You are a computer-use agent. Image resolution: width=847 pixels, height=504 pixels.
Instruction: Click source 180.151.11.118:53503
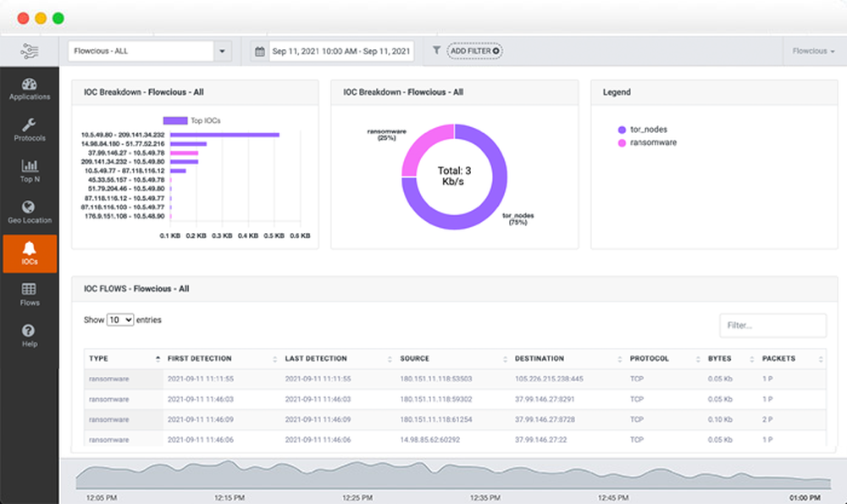click(436, 379)
